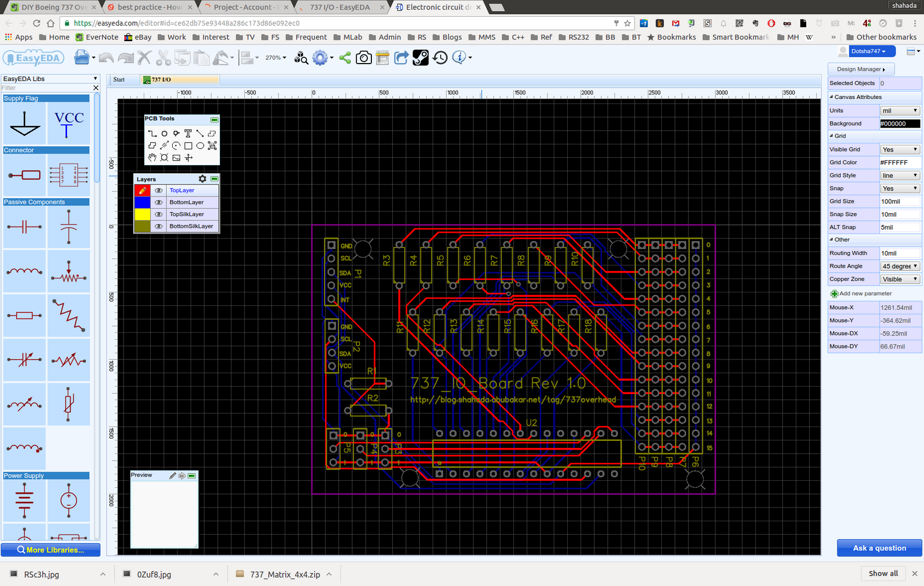Choose the Image insert tool
The image size is (924, 586).
click(176, 158)
